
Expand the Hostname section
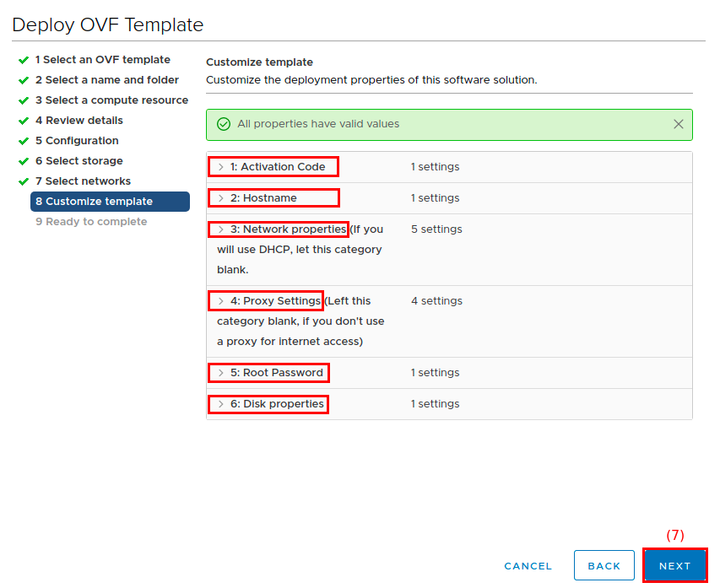click(x=273, y=197)
